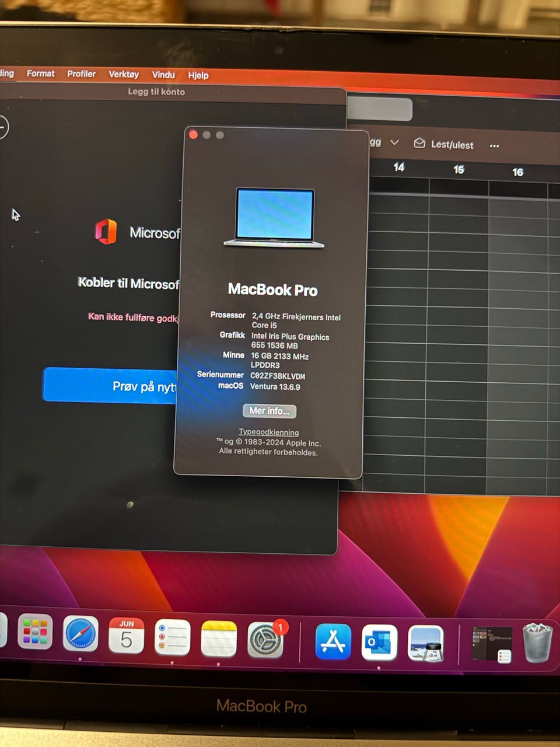Click the Prøv på nytt button

point(111,385)
